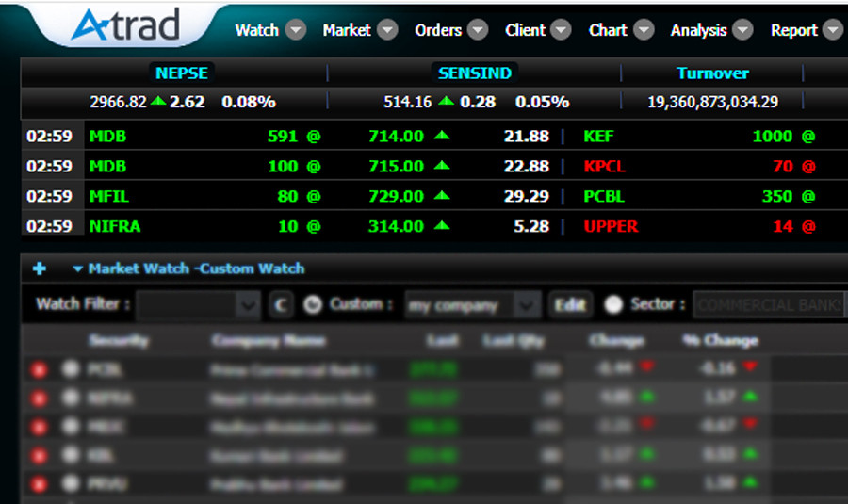The image size is (848, 504).
Task: Delete the PRVU row using red icon
Action: click(x=39, y=483)
